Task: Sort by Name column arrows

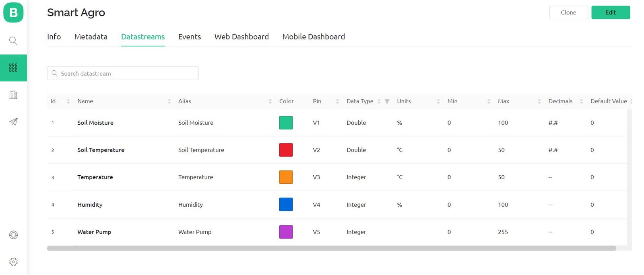Action: click(169, 101)
